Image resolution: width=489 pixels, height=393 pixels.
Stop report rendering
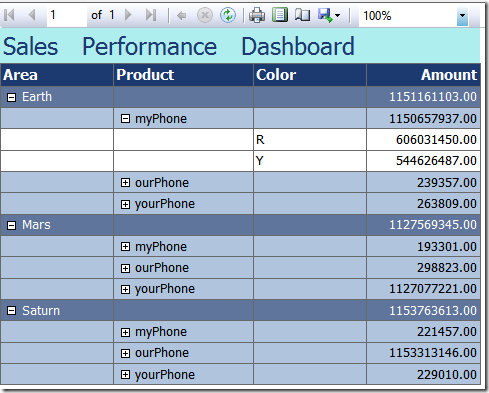tap(205, 15)
